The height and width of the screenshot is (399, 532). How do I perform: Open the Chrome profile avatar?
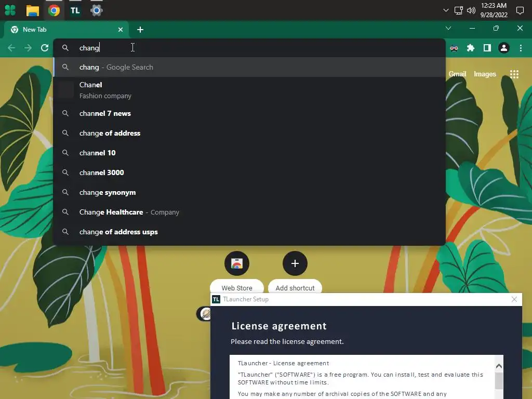[x=504, y=48]
